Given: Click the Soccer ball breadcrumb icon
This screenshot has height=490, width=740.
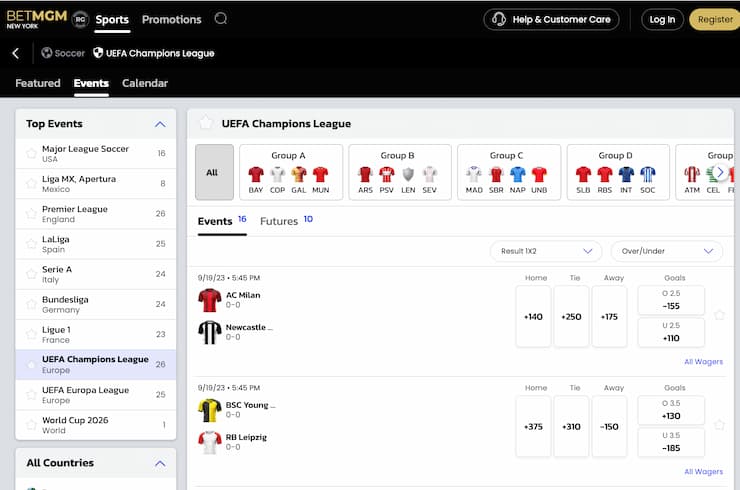Looking at the screenshot, I should coord(47,53).
